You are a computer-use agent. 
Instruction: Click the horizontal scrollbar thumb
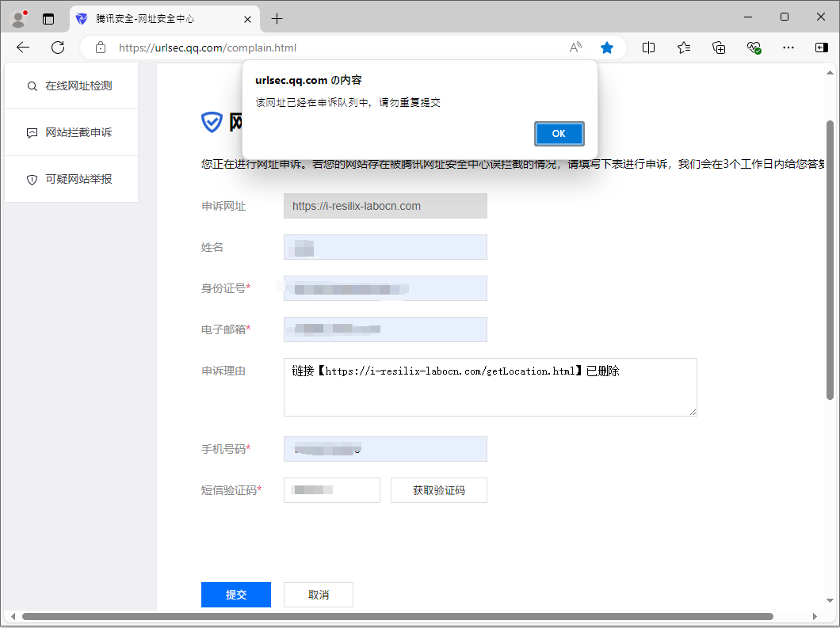pos(398,616)
